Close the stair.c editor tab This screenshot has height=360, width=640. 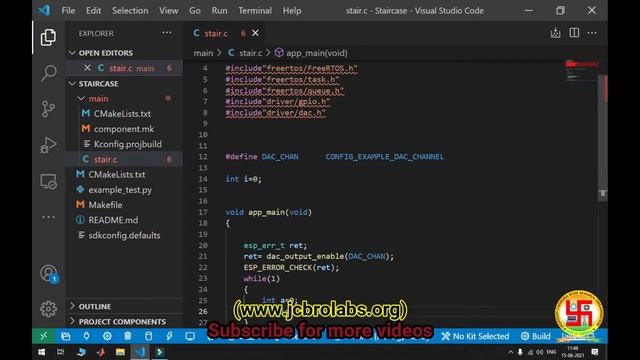point(255,33)
